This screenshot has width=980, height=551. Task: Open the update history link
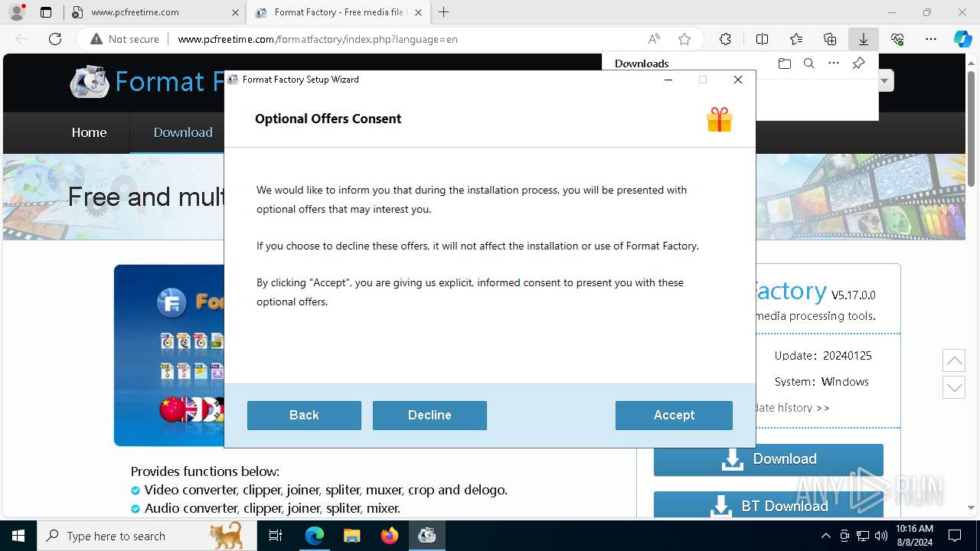pos(792,408)
